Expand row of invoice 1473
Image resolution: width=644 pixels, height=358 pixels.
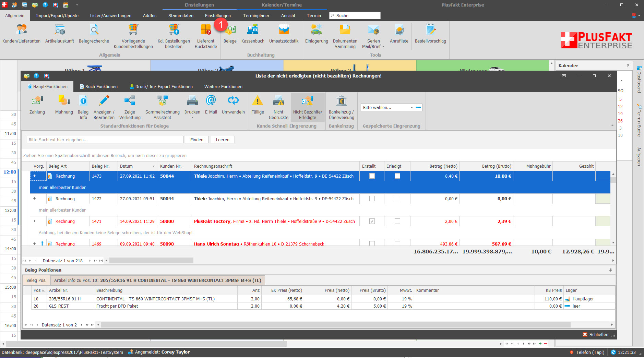34,176
